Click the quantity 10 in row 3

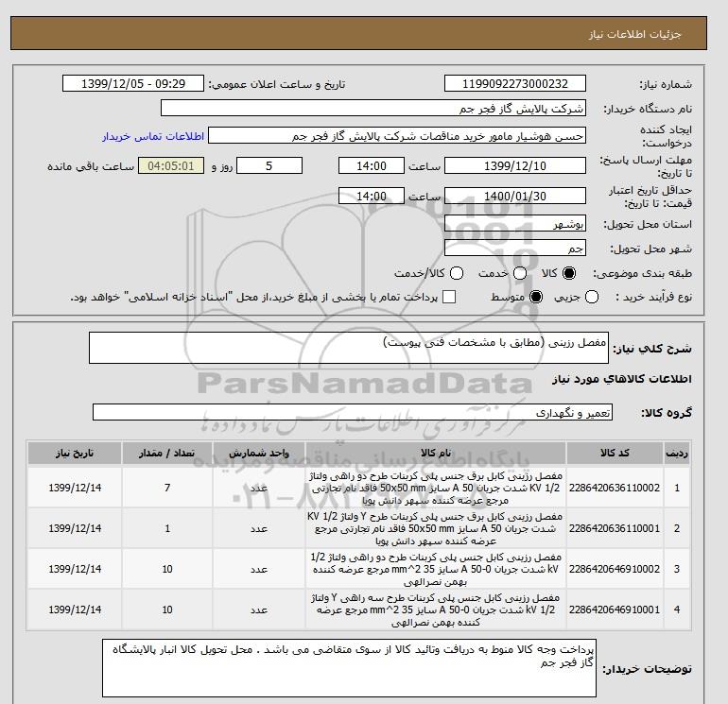tap(167, 569)
